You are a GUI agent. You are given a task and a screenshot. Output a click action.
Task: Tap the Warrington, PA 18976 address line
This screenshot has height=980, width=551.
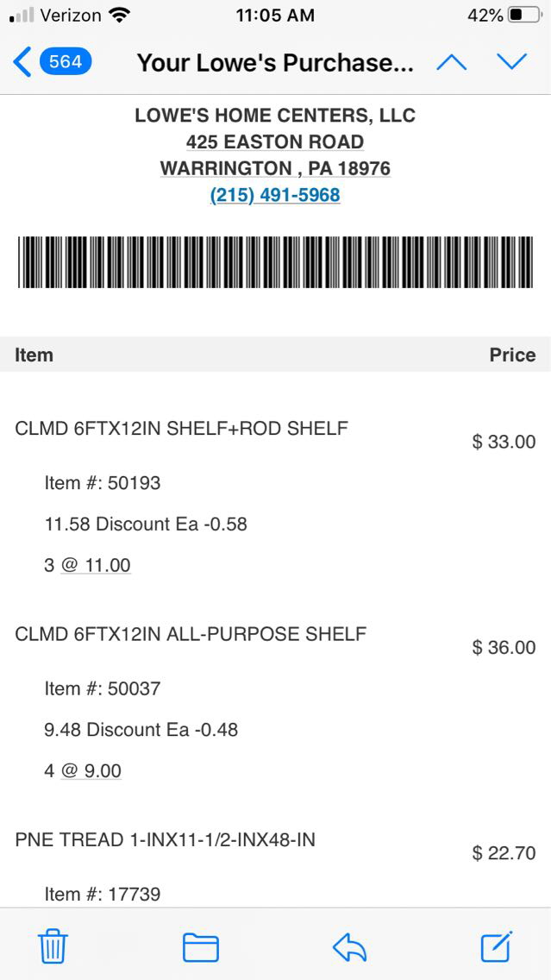[x=275, y=168]
